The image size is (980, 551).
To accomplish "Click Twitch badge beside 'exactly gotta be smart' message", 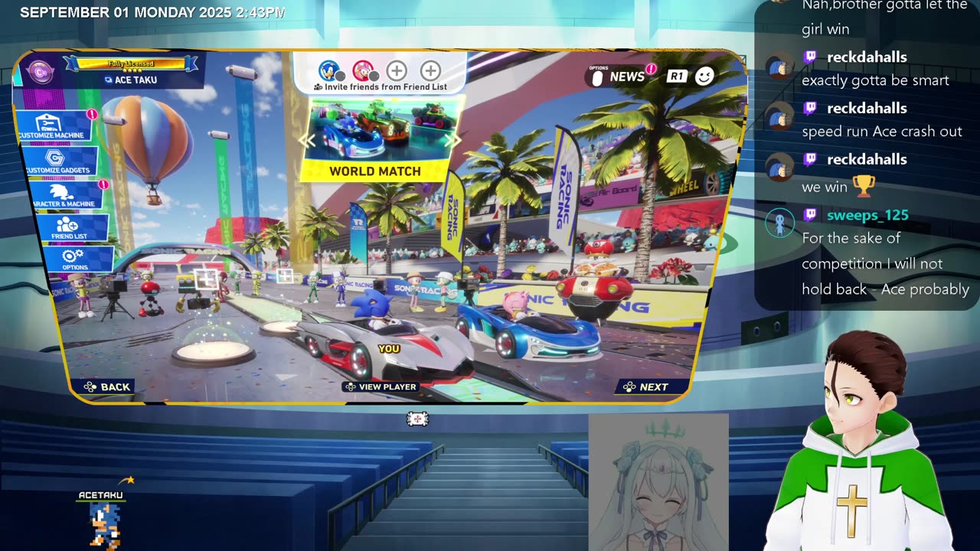I will [810, 57].
